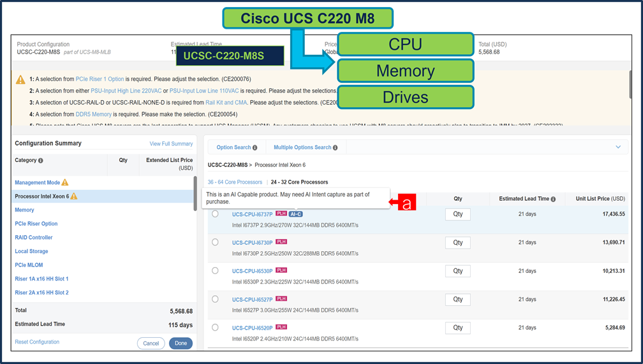The width and height of the screenshot is (643, 364).
Task: Open UCS-CPU-I6737P product link
Action: (x=252, y=214)
